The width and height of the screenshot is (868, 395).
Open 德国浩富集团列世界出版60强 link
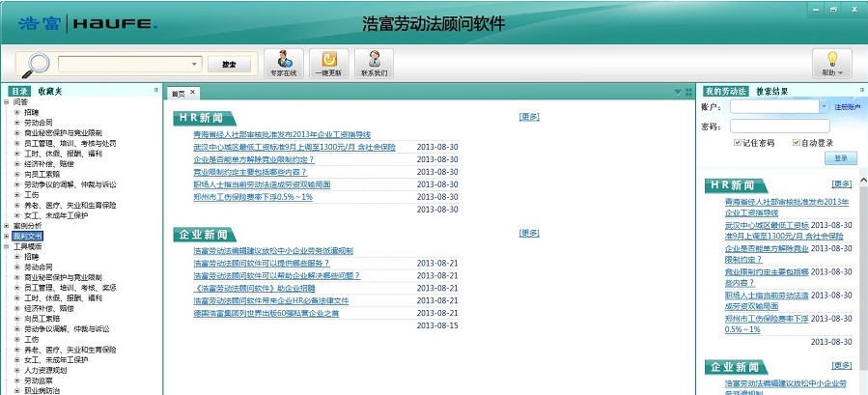click(266, 314)
